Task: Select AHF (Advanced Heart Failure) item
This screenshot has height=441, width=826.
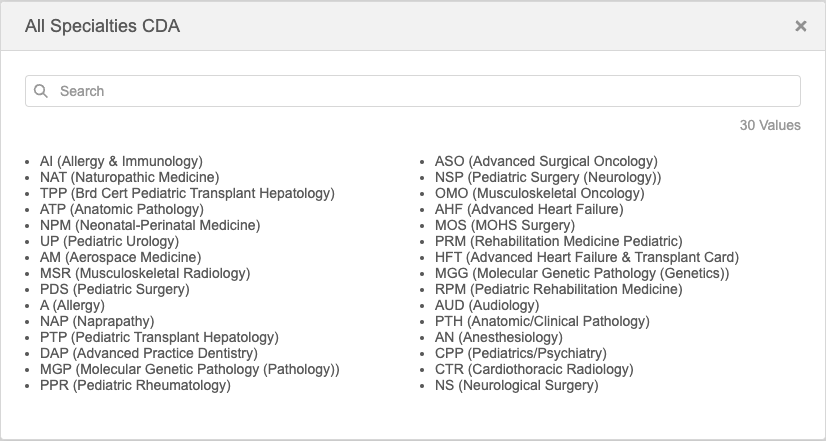Action: (x=529, y=209)
